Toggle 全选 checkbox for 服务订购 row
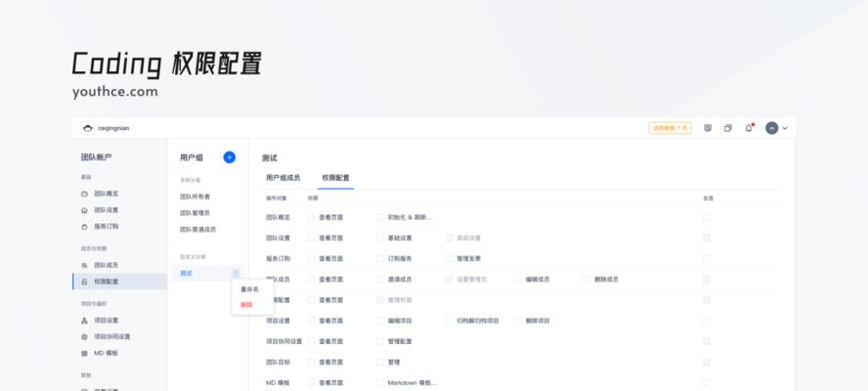Screen dimensions: 868x391 [x=707, y=259]
